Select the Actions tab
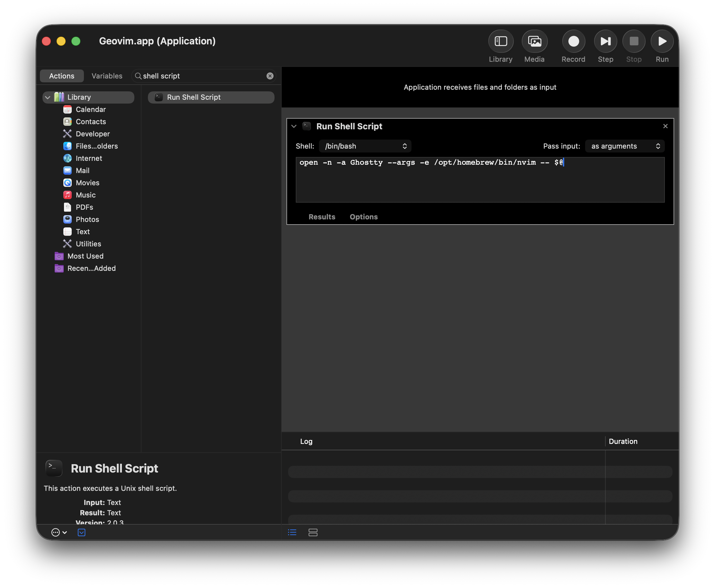This screenshot has height=588, width=715. pos(62,76)
